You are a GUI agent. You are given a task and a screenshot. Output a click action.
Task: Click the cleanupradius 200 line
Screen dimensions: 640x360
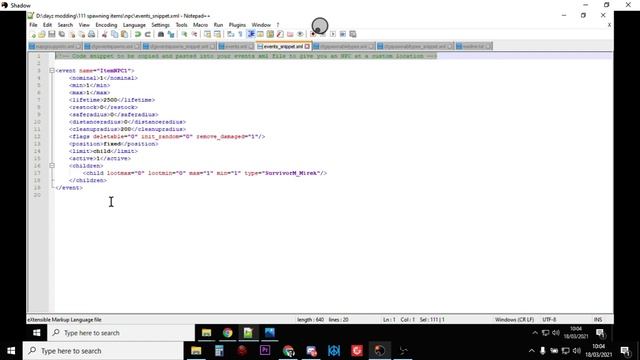[x=127, y=129]
